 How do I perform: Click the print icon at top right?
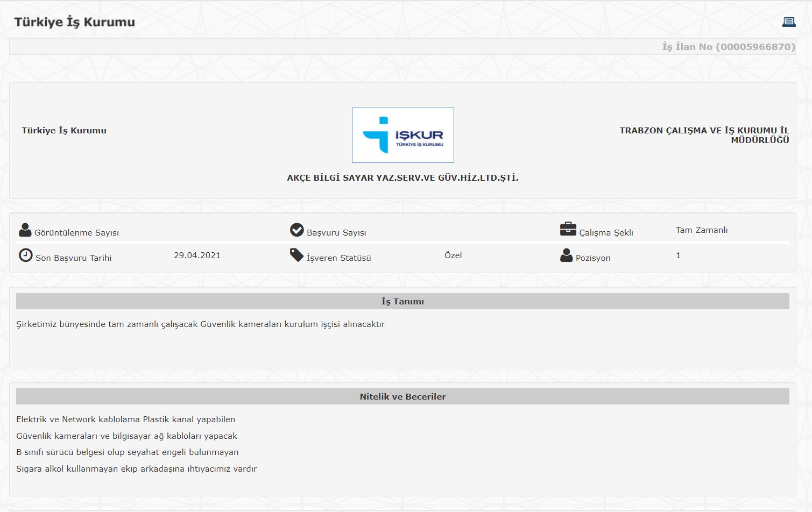coord(789,22)
